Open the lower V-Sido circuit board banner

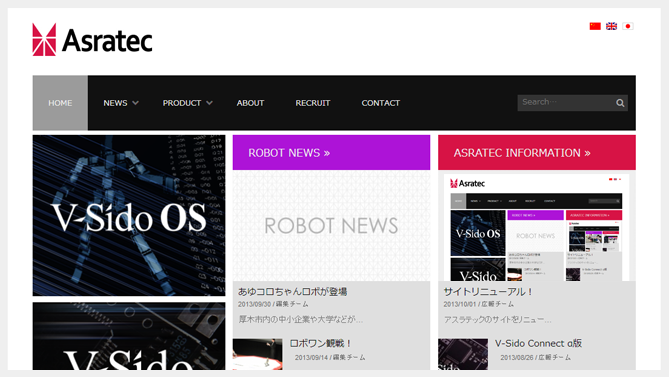tap(129, 336)
